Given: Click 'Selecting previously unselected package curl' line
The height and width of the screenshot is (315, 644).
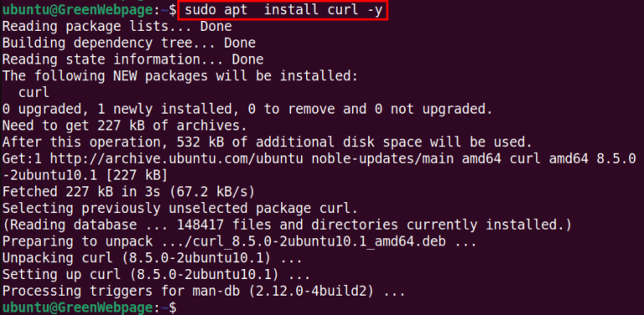Looking at the screenshot, I should pos(180,209).
